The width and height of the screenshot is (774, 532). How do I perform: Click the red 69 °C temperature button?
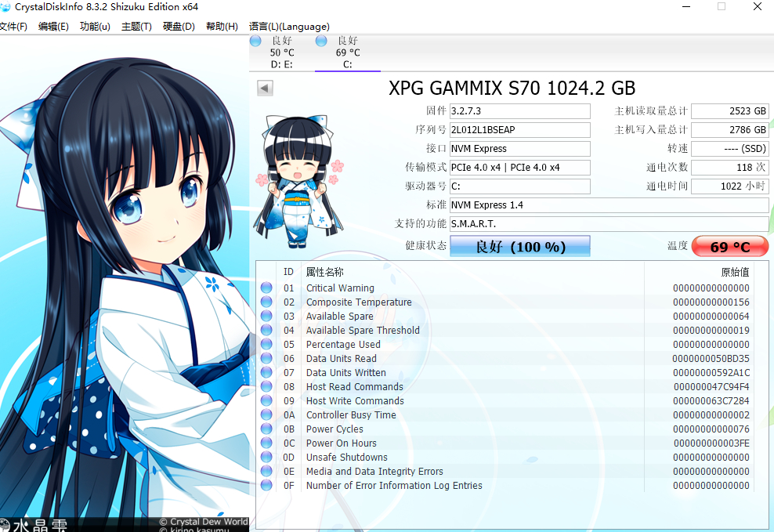point(730,246)
